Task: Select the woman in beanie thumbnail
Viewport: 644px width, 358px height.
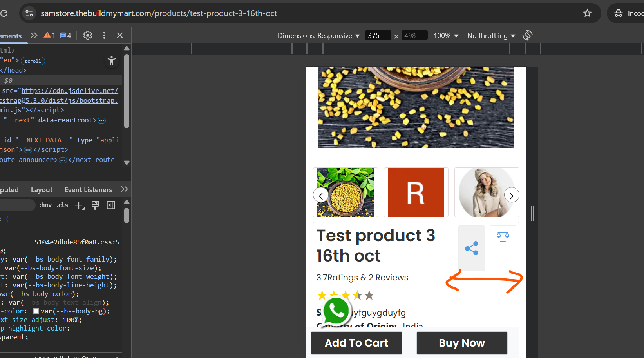Action: 487,192
